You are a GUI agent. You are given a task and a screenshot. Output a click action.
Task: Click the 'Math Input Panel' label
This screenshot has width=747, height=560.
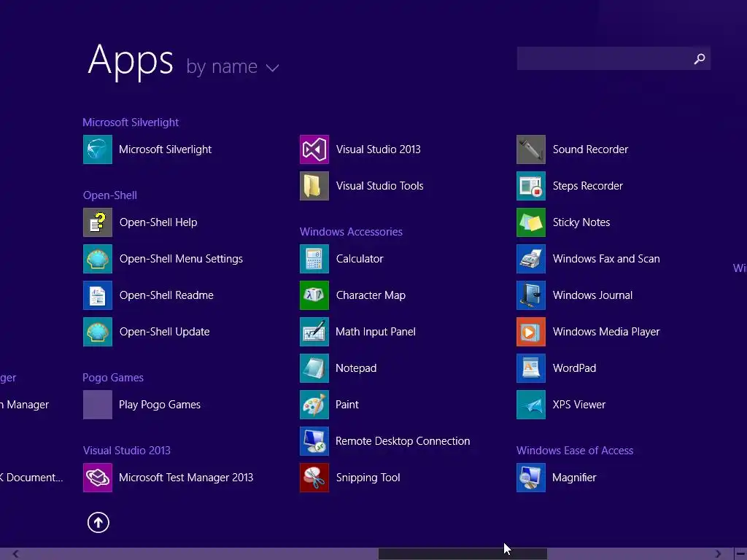click(x=376, y=332)
